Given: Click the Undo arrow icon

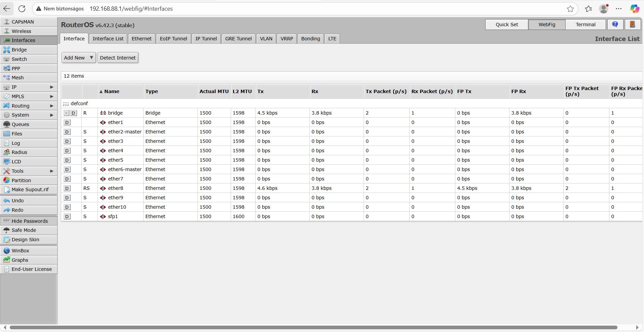Looking at the screenshot, I should pyautogui.click(x=6, y=201).
